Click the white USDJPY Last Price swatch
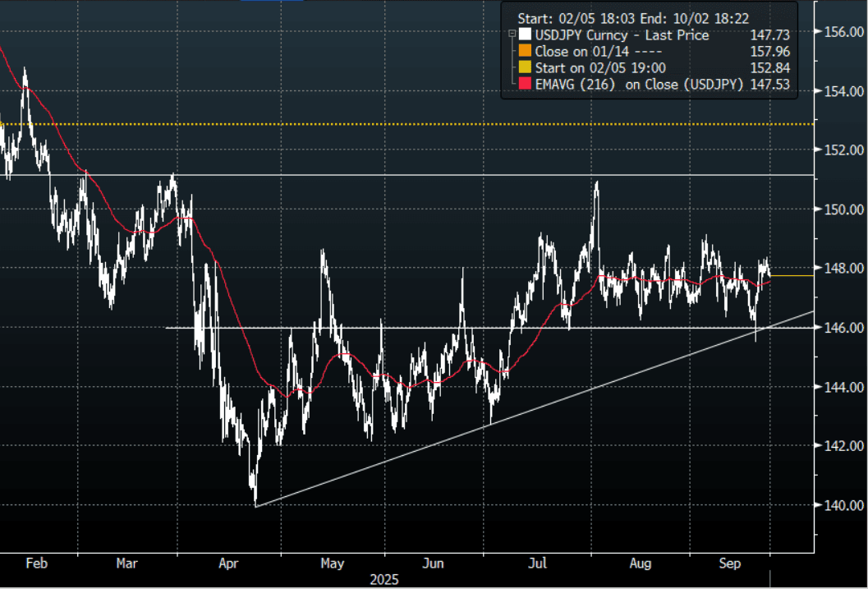Viewport: 868px width, 589px height. (x=525, y=35)
